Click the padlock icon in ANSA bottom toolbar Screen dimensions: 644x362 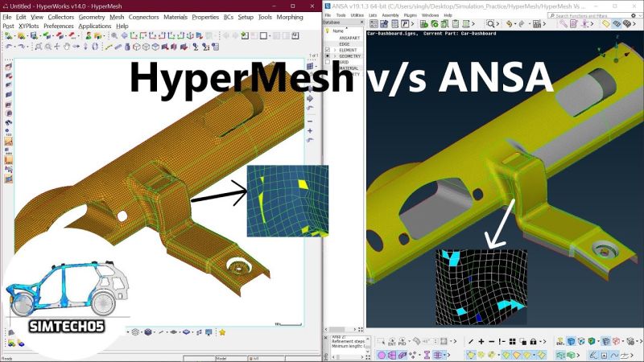pyautogui.click(x=533, y=341)
